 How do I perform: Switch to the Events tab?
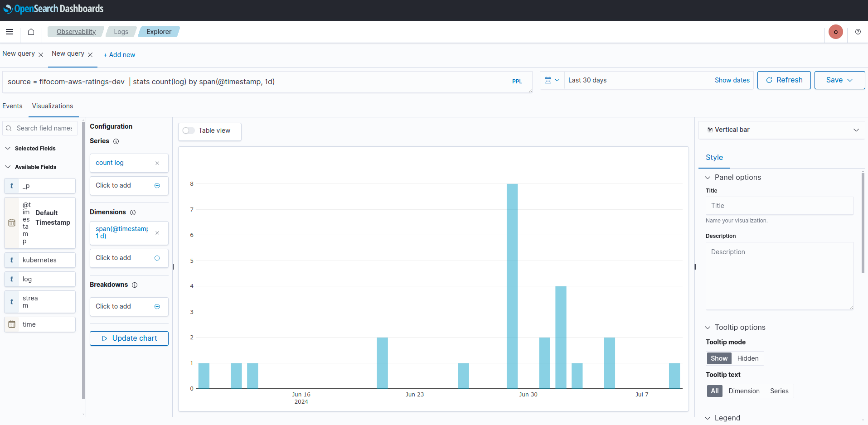point(12,106)
